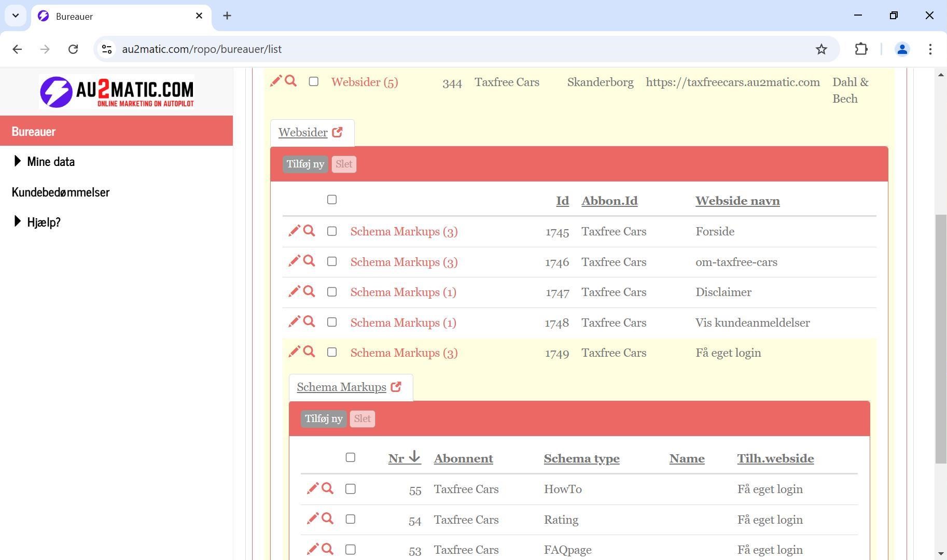The height and width of the screenshot is (560, 947).
Task: View the Rating schema markup details
Action: point(327,519)
